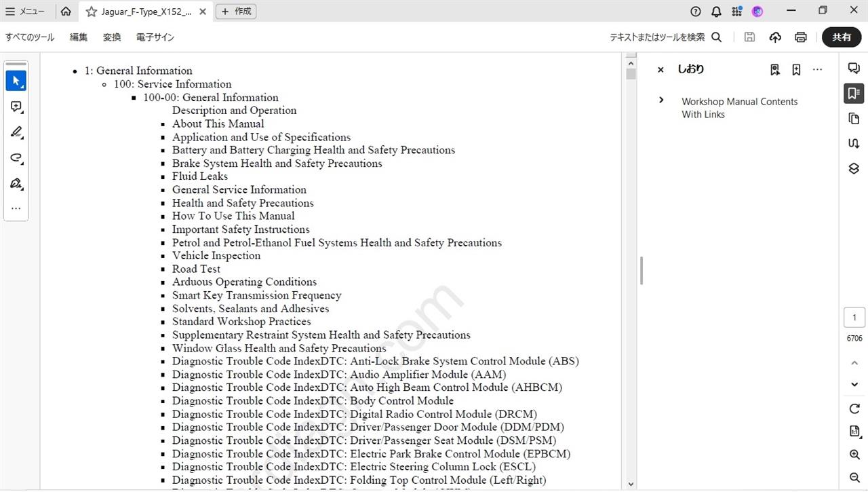Open the bookmarks panel options ellipsis

pos(817,69)
